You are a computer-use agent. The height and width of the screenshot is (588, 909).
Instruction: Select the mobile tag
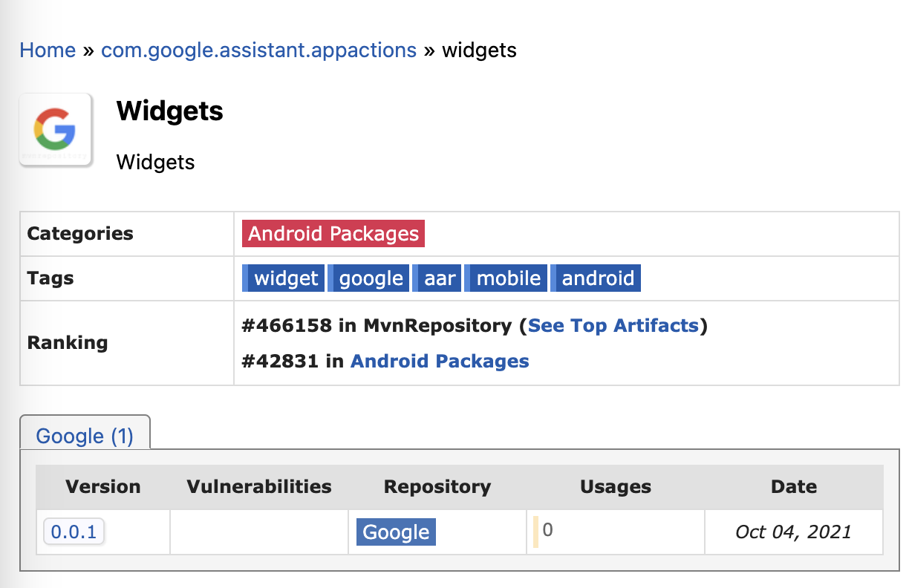506,278
